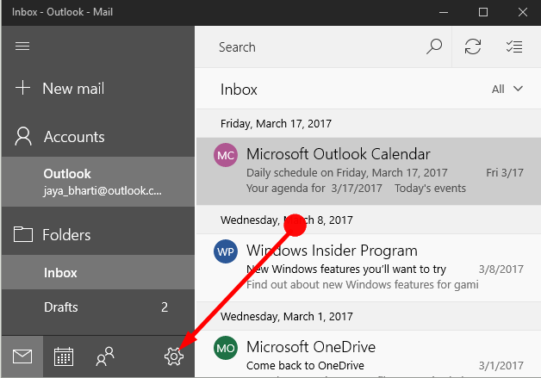Open Settings gear icon
Viewport: 541px width, 378px height.
[x=174, y=356]
